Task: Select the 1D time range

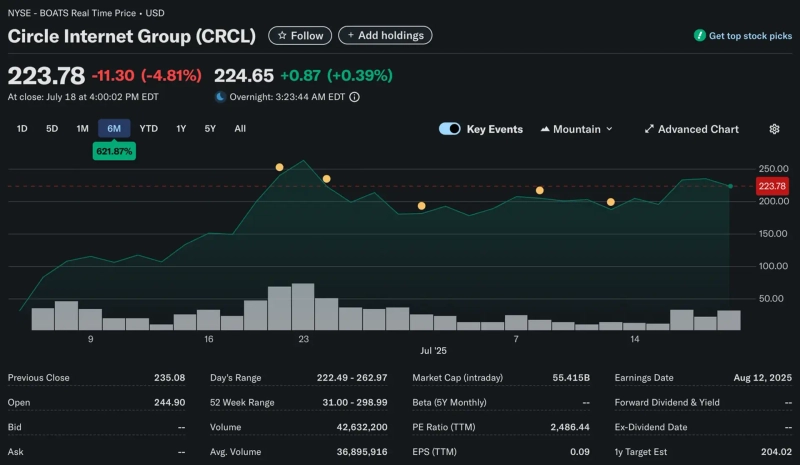Action: [22, 129]
